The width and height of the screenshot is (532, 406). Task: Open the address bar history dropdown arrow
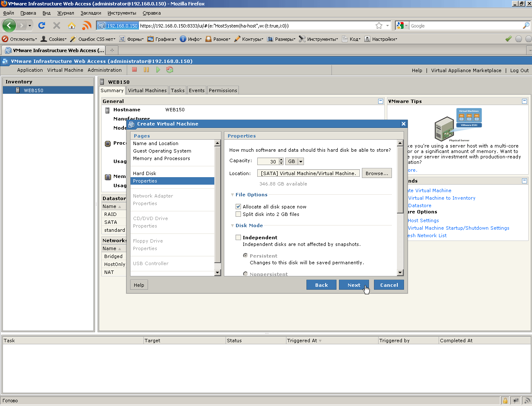[387, 25]
